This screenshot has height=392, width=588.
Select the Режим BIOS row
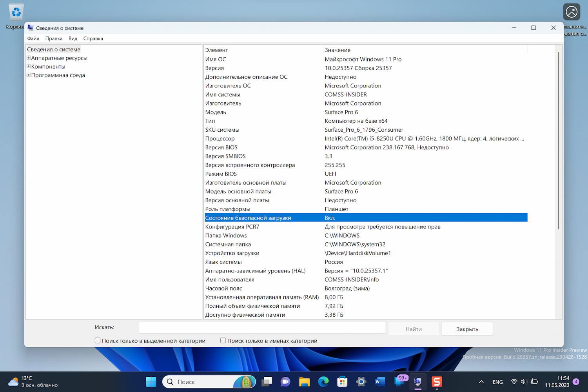[x=366, y=174]
